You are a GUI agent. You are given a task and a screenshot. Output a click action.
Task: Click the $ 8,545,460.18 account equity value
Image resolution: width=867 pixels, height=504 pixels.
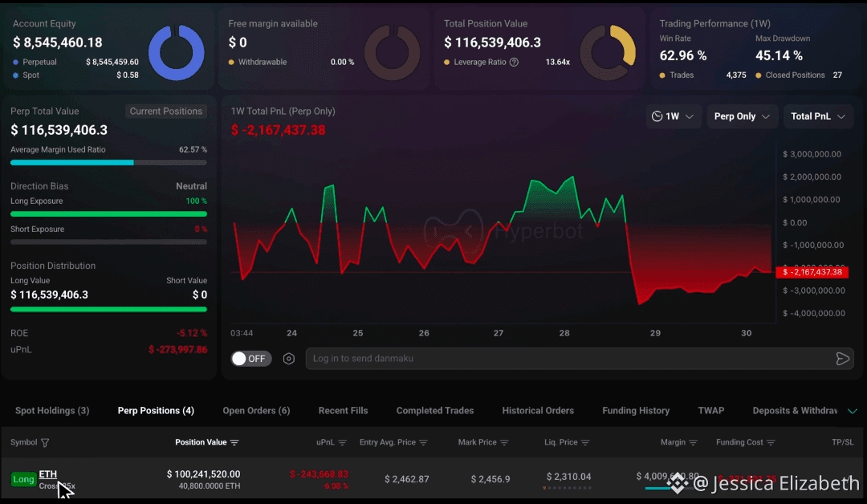[x=58, y=43]
